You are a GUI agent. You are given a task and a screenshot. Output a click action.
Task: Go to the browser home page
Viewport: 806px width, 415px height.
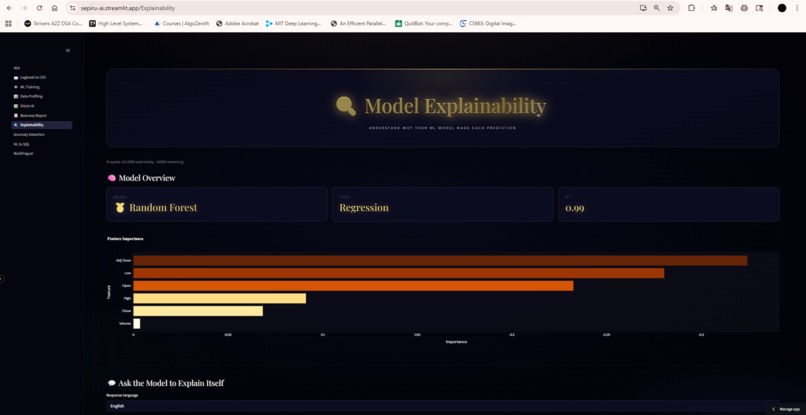(x=54, y=8)
